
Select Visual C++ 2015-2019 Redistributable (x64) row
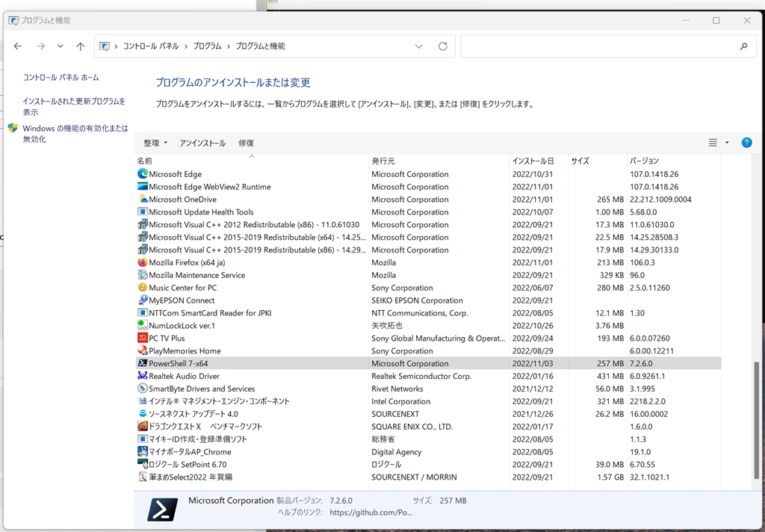[428, 237]
